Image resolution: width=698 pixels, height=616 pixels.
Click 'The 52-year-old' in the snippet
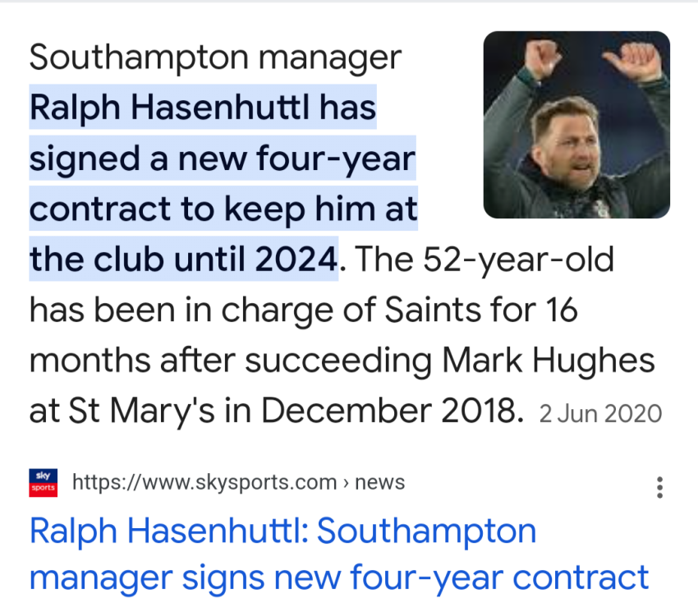click(x=485, y=260)
